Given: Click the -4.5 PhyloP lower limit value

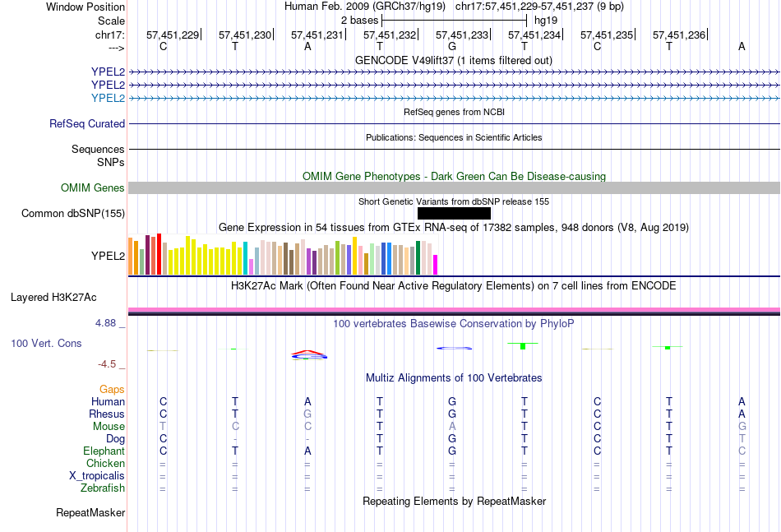Looking at the screenshot, I should [107, 364].
